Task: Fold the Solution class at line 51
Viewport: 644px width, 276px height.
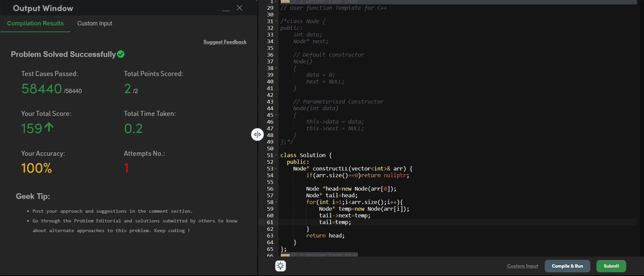Action: click(x=276, y=155)
